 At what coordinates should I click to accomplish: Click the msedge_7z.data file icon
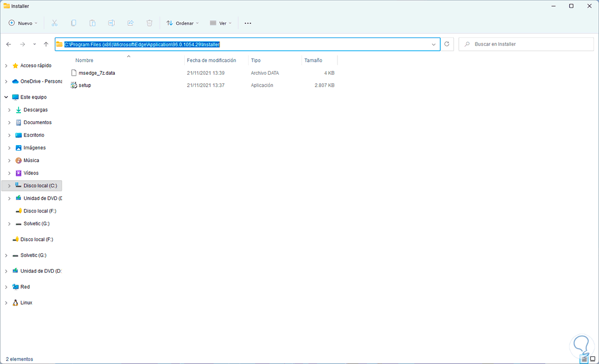(x=74, y=73)
